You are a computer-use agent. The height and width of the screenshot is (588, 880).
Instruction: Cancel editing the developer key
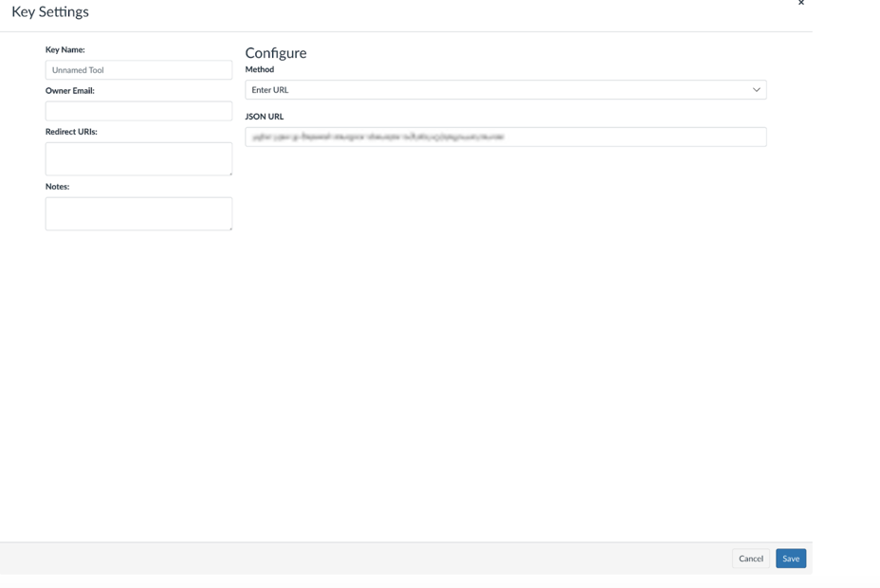tap(750, 559)
